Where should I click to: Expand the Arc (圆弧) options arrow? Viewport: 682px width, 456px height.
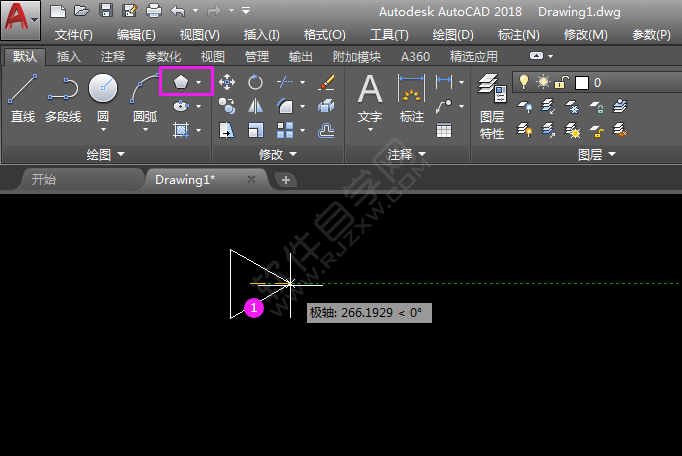click(x=145, y=130)
